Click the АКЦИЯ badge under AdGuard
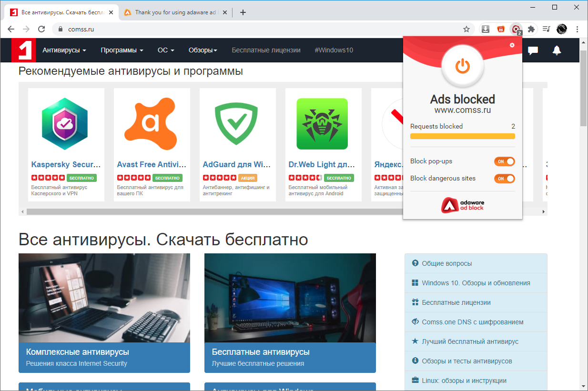 pyautogui.click(x=248, y=178)
